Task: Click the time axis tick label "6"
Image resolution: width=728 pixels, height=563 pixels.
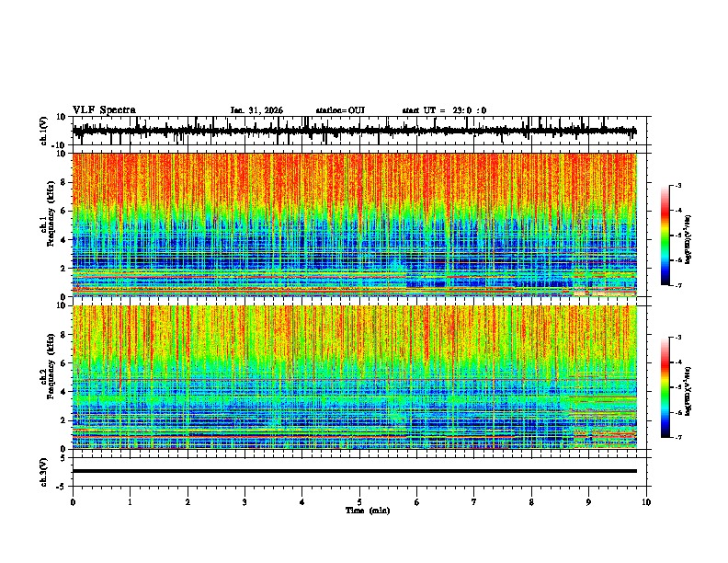Action: click(x=417, y=502)
